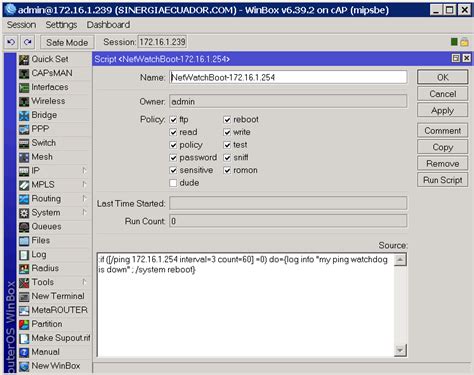Click into the Name input field
Image resolution: width=474 pixels, height=375 pixels.
pos(288,77)
